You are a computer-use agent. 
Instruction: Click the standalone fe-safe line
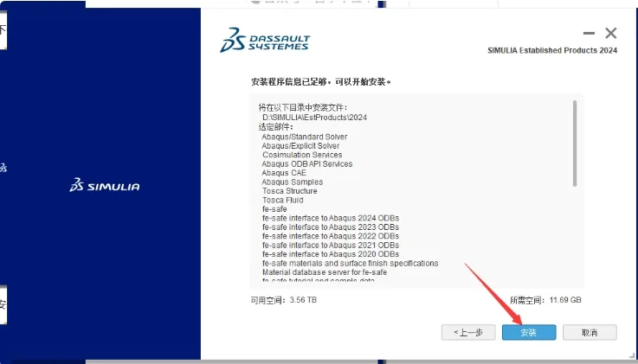pos(274,209)
